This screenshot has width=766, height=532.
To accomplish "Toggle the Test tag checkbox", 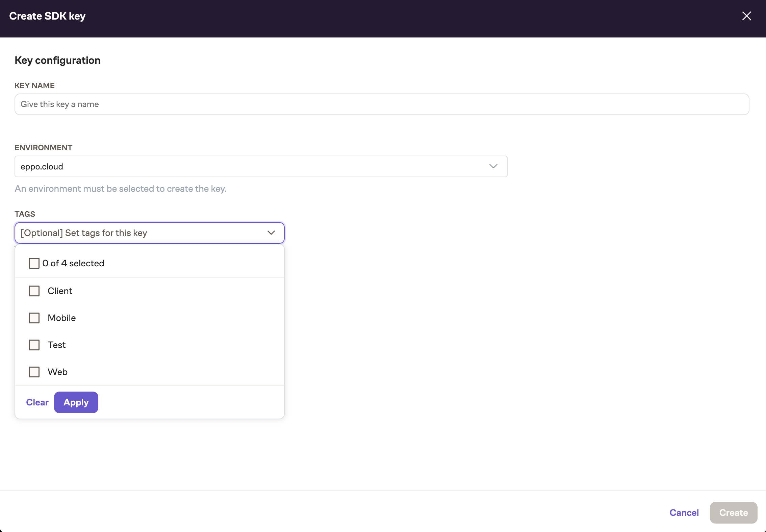I will [x=34, y=345].
